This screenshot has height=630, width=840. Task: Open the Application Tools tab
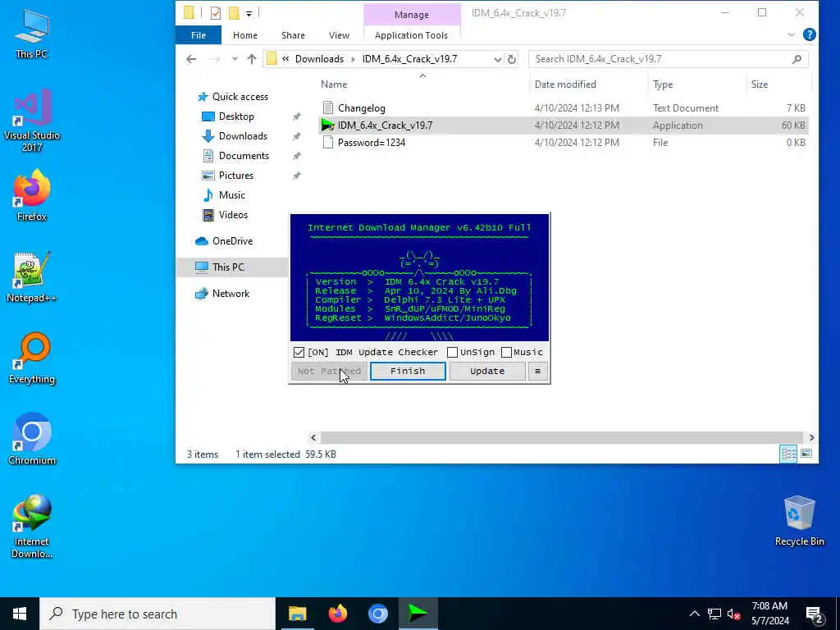(411, 35)
